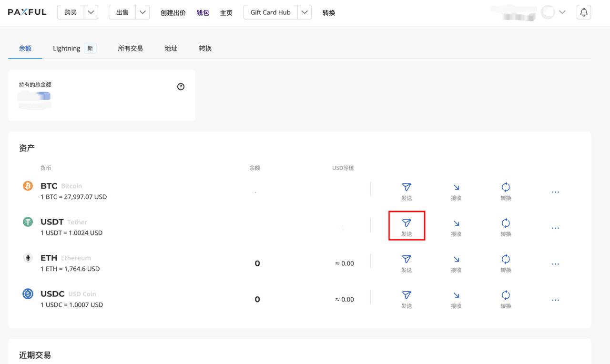610x364 pixels.
Task: Expand the 出售 dropdown arrow
Action: pyautogui.click(x=142, y=12)
